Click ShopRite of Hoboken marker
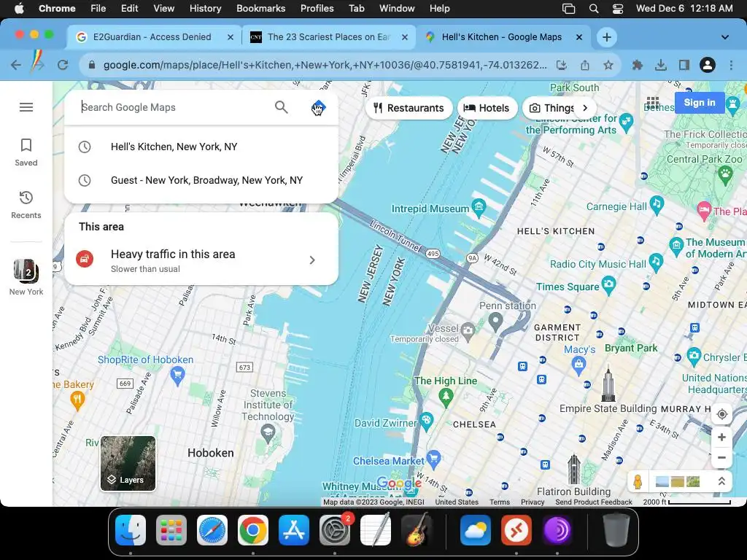 coord(177,376)
